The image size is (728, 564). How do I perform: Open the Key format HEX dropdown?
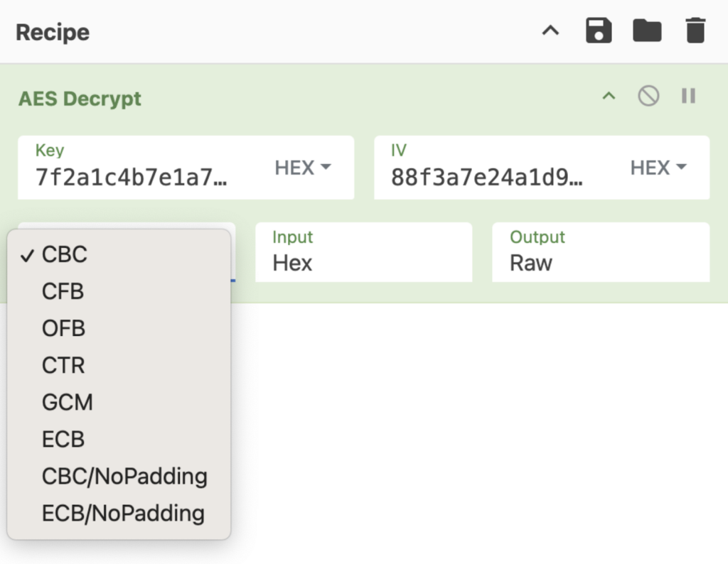coord(304,168)
